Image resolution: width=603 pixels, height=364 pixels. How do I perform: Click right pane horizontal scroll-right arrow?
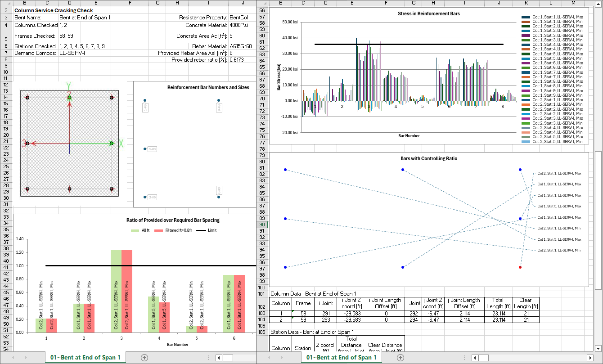[x=590, y=358]
